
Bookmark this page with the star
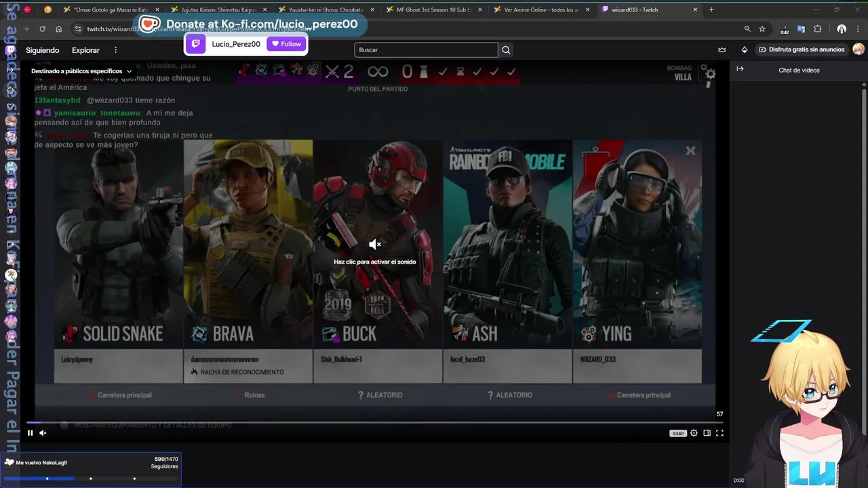point(762,29)
